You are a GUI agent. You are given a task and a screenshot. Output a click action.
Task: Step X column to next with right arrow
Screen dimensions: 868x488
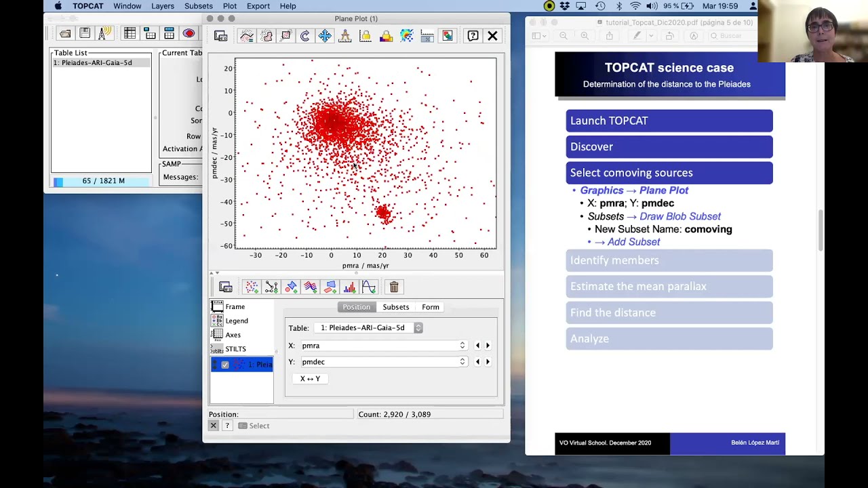coord(488,346)
